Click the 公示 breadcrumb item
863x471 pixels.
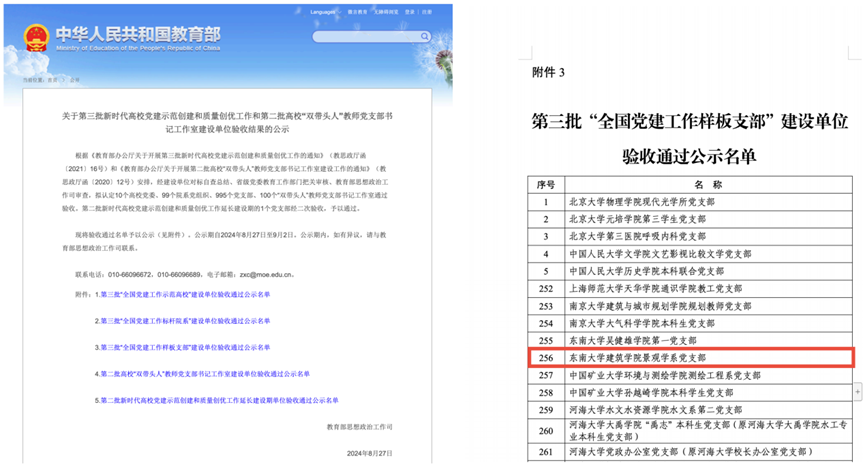click(x=75, y=80)
